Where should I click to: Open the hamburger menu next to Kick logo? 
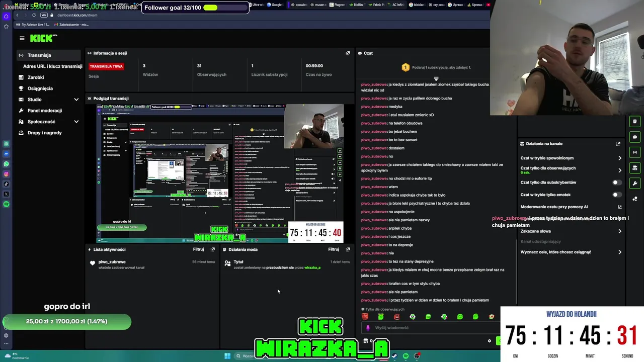coord(22,38)
